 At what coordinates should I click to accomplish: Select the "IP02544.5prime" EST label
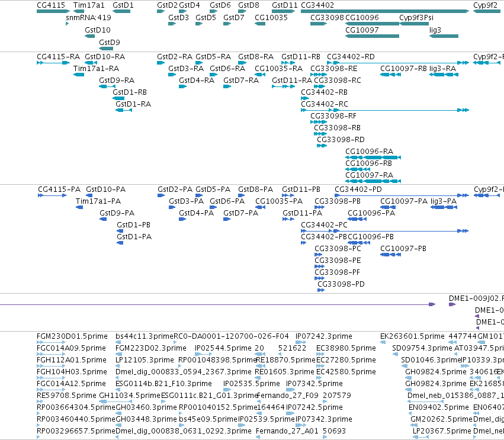click(223, 348)
